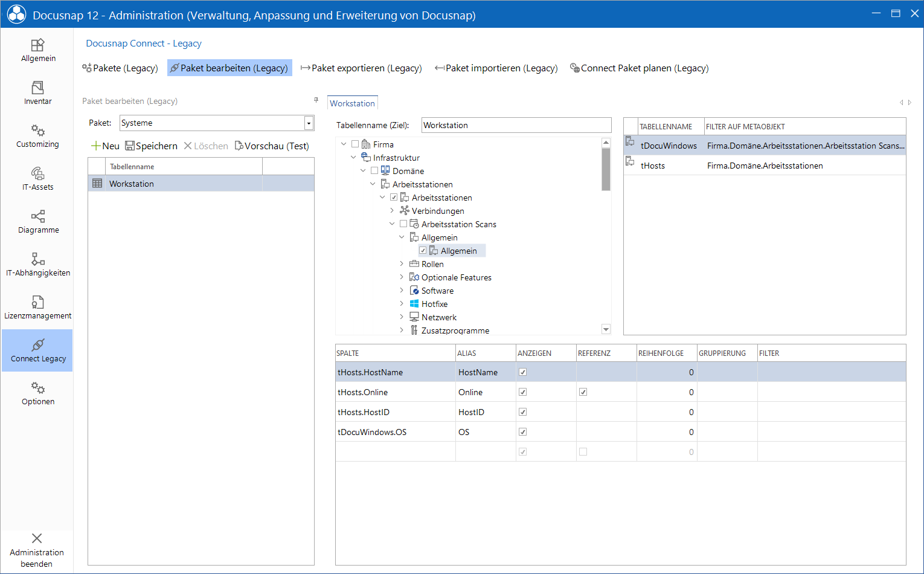Click the pin icon of Paket bearbeiten panel

click(316, 100)
